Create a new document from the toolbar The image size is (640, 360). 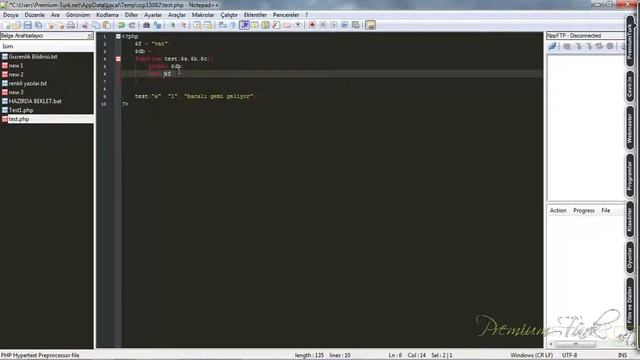point(6,25)
